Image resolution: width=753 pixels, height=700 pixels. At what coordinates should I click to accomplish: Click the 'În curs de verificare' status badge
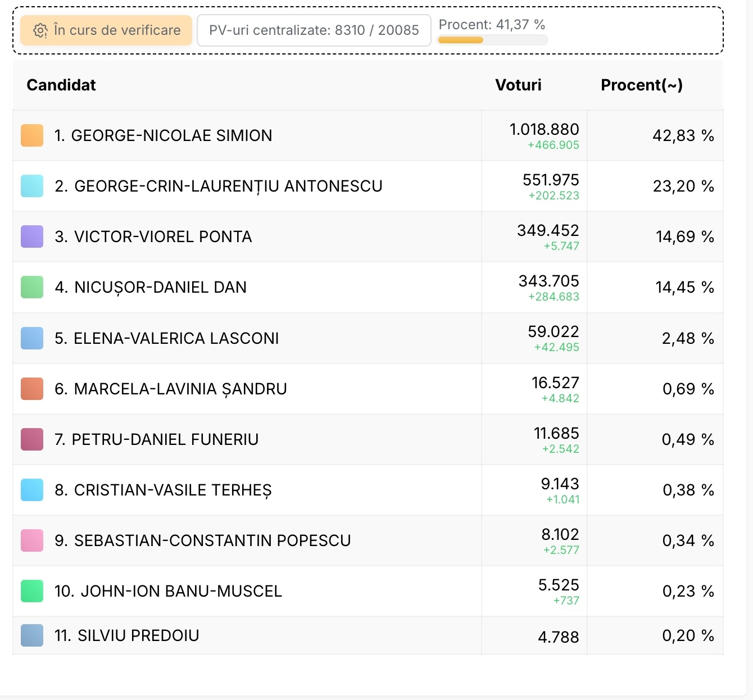(106, 30)
